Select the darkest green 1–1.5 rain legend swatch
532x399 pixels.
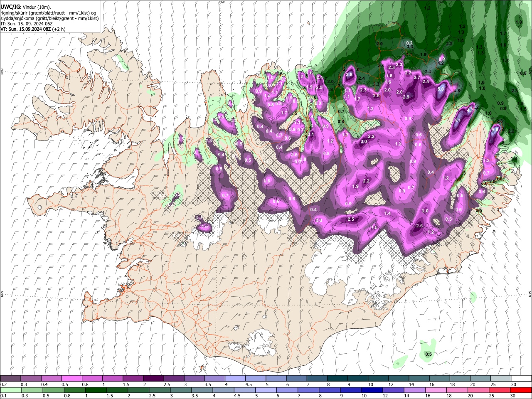(x=96, y=390)
